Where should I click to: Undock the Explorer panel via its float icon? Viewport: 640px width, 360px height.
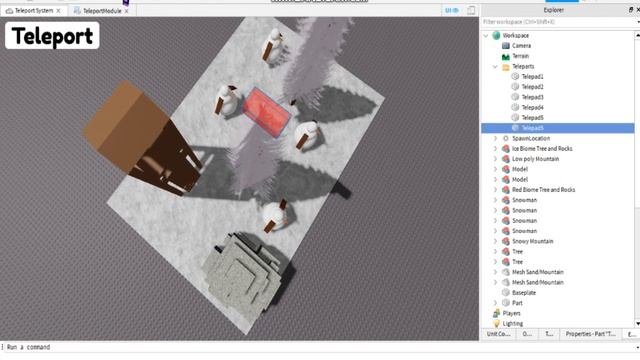(631, 10)
